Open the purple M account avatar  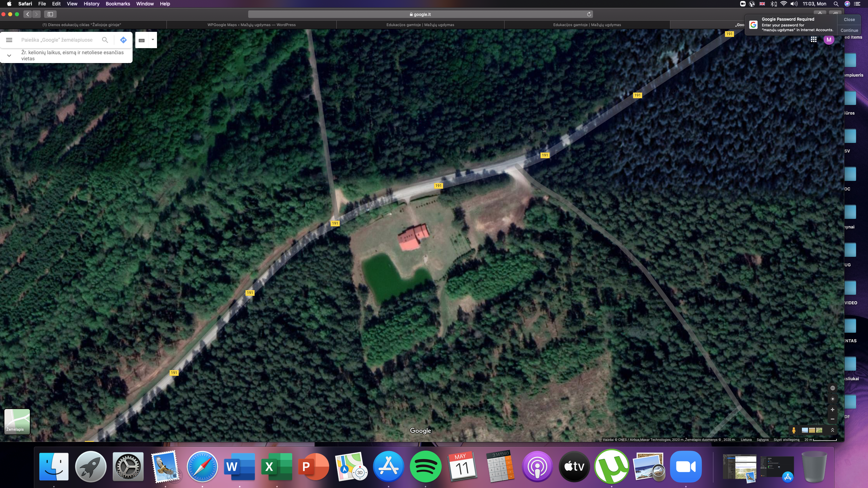click(x=829, y=40)
